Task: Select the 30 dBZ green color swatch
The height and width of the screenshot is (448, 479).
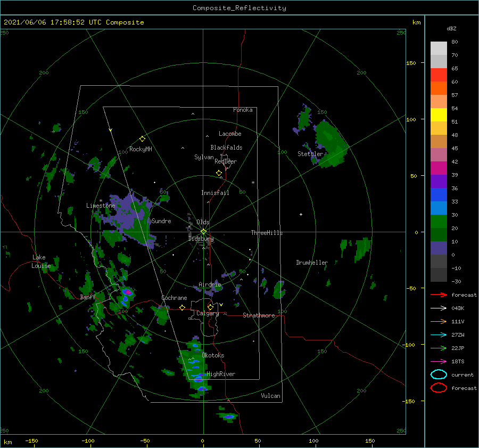Action: [439, 221]
